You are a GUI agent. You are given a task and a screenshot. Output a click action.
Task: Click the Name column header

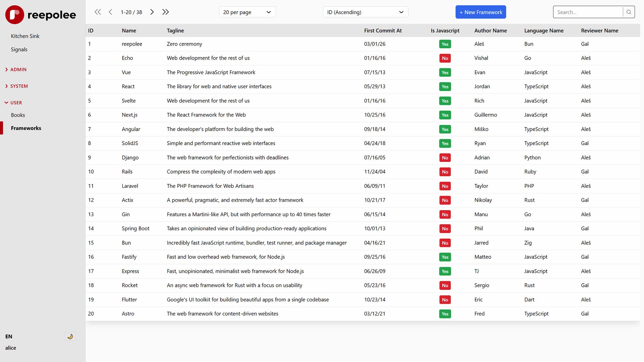click(129, 31)
